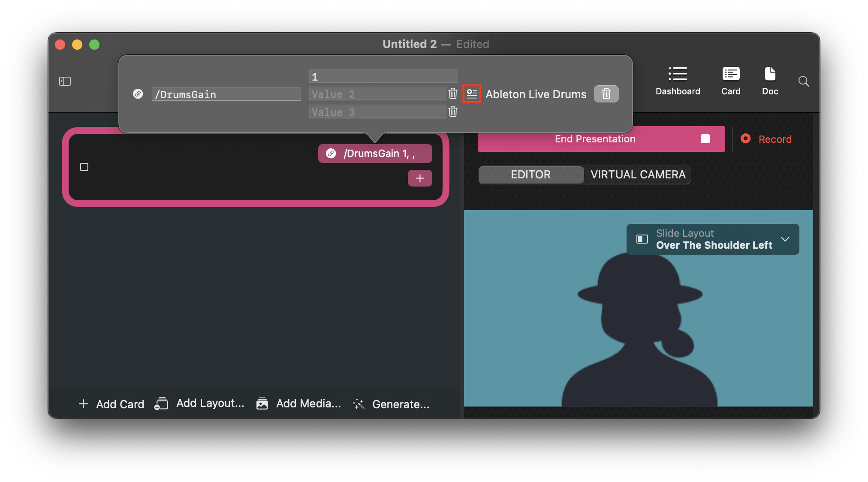868x482 pixels.
Task: Switch to the Doc view
Action: pyautogui.click(x=770, y=81)
